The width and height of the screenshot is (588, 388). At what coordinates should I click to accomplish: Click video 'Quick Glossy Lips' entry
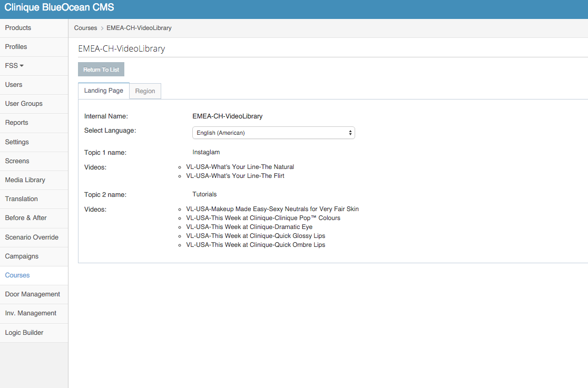[x=256, y=236]
